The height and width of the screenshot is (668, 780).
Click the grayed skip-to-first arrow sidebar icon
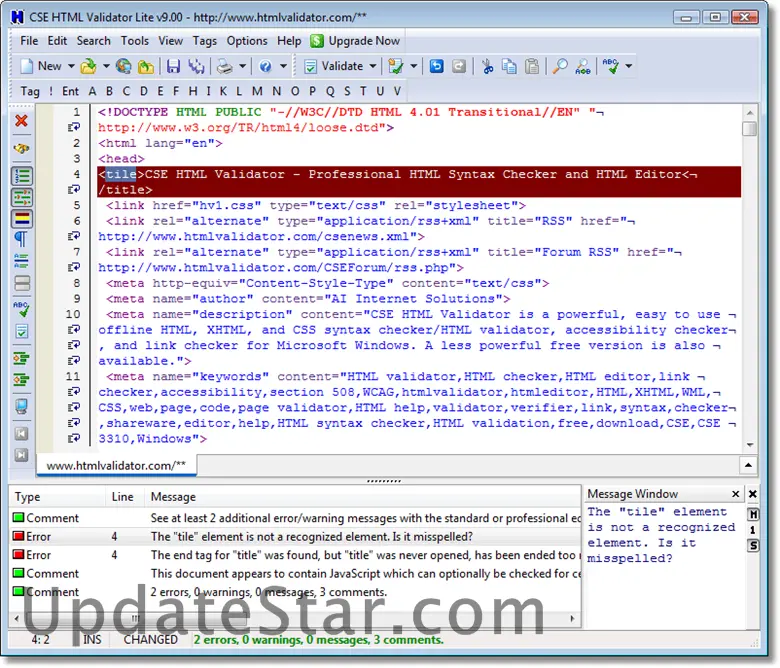tap(21, 434)
